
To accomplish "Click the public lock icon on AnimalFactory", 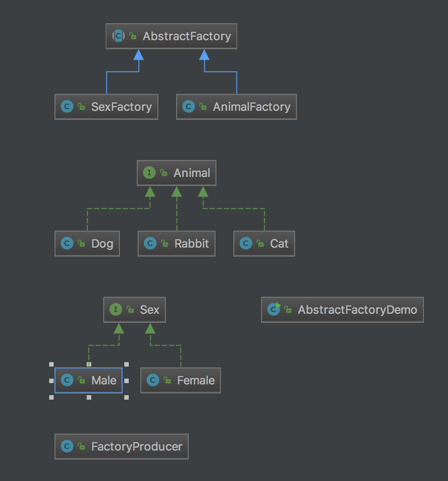I will (203, 106).
